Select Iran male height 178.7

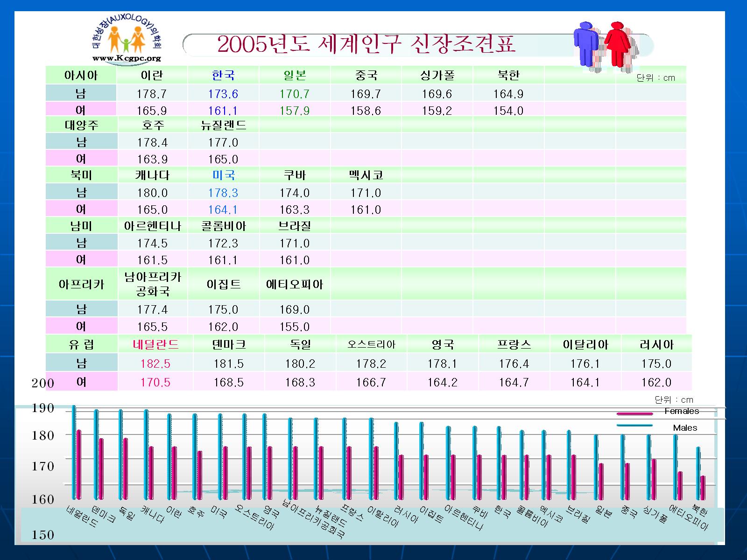[x=152, y=94]
